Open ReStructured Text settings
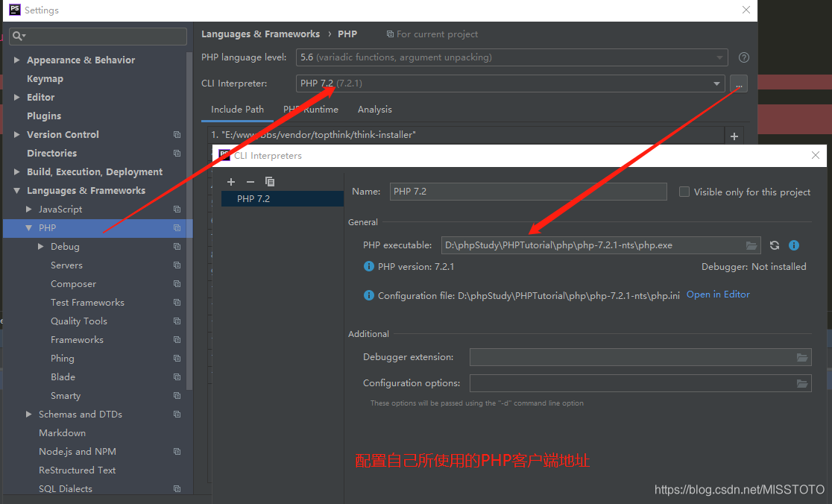The width and height of the screenshot is (832, 504). [78, 470]
